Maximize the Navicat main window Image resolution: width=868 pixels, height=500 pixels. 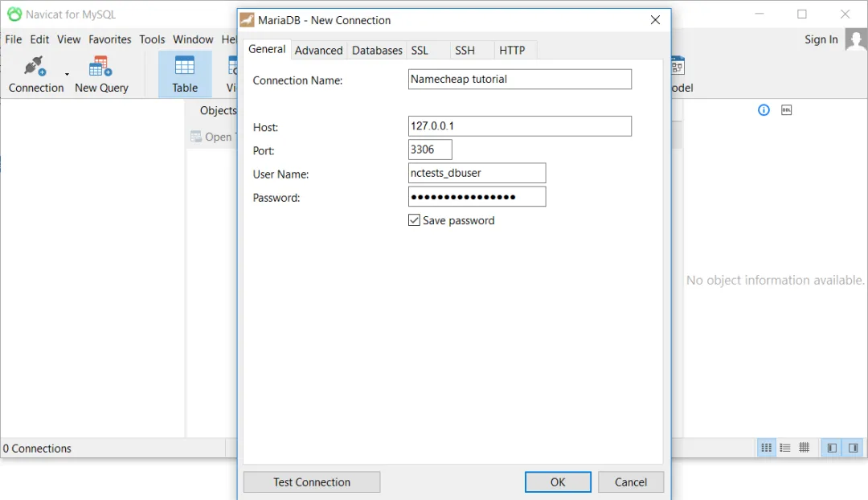(x=802, y=14)
